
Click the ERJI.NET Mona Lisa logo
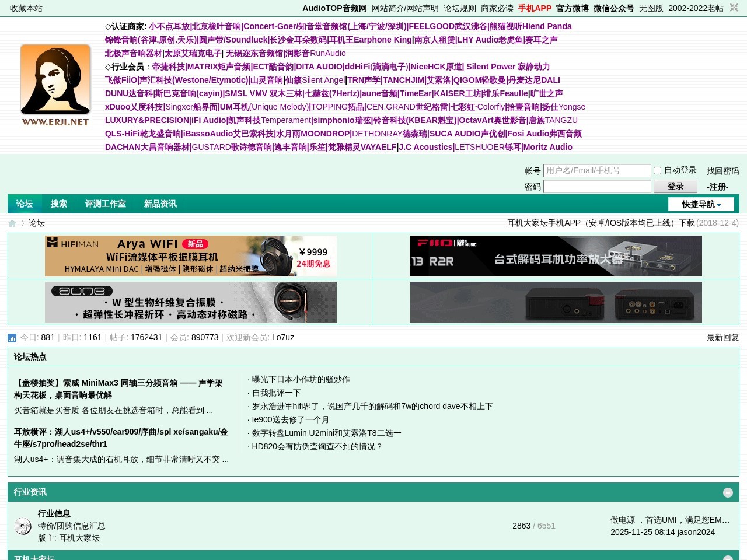point(55,85)
